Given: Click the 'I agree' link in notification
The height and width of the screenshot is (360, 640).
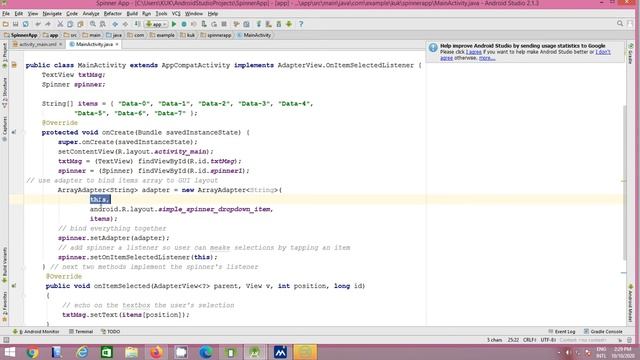Looking at the screenshot, I should [x=473, y=52].
